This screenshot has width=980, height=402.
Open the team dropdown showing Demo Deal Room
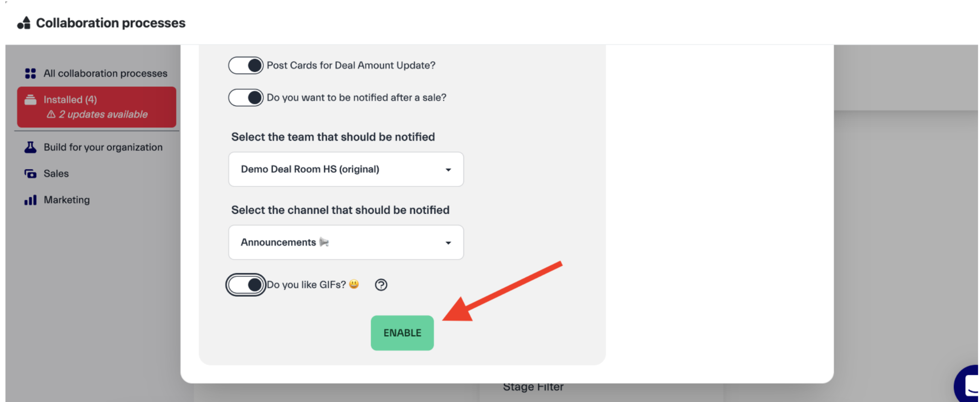[x=345, y=169]
